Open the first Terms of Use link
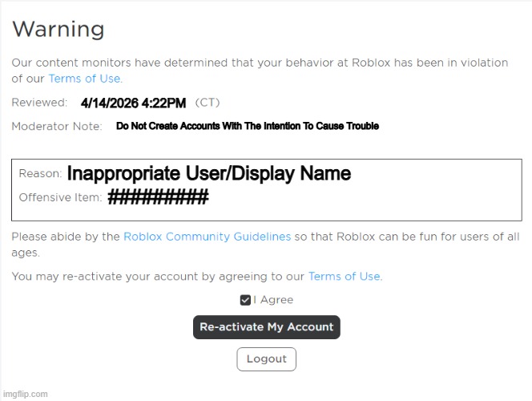The width and height of the screenshot is (532, 401). (86, 79)
